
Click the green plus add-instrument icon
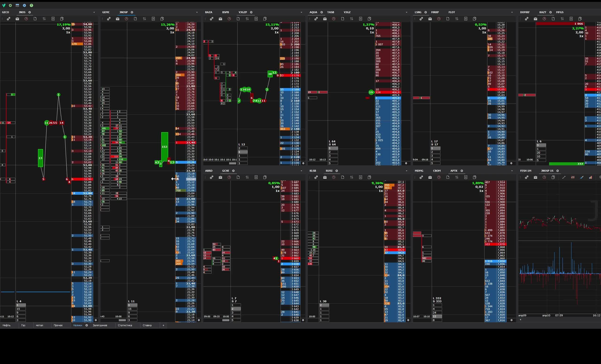[x=10, y=5]
